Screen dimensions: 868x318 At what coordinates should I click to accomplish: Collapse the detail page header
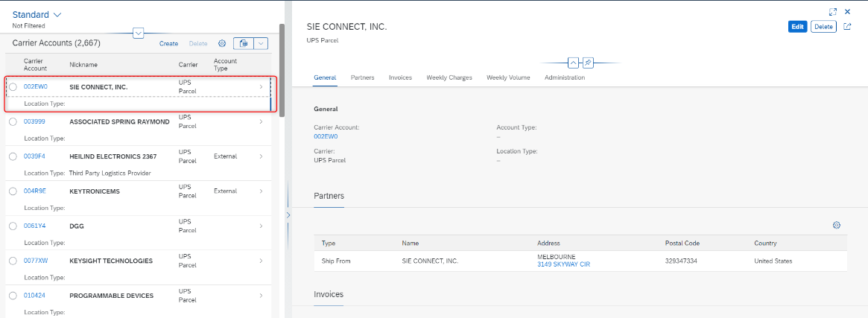point(574,63)
